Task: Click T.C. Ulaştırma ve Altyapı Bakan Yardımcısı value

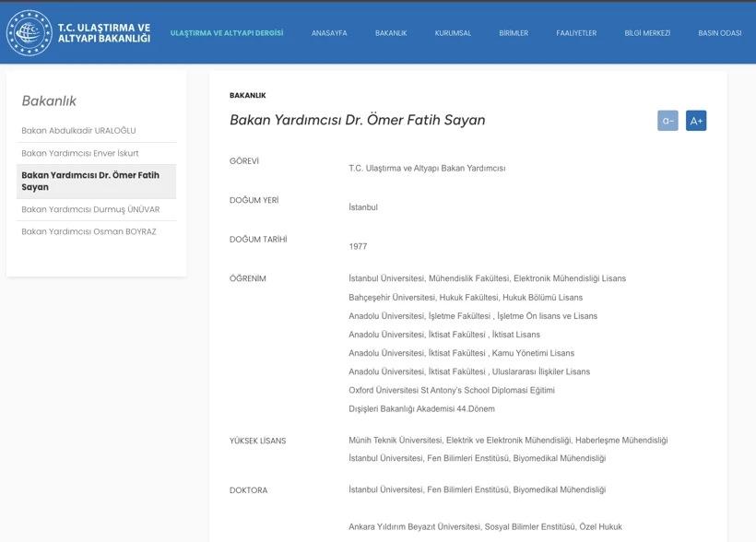Action: (x=427, y=169)
